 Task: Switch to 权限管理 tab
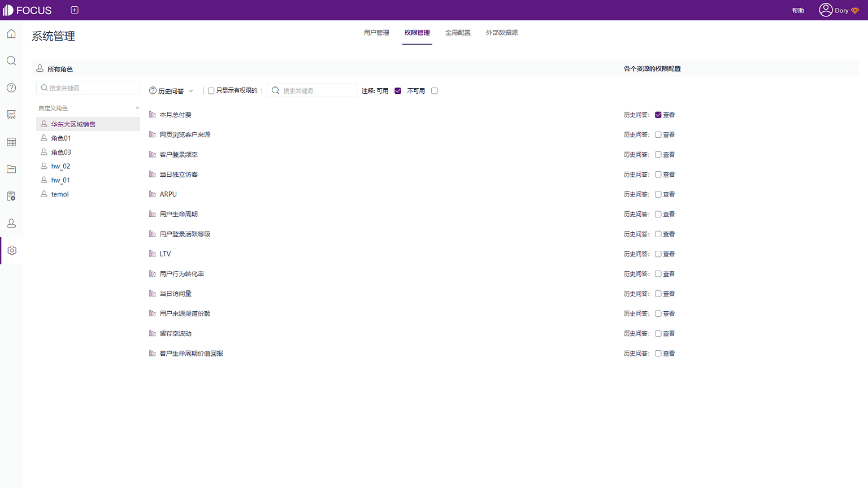[417, 33]
